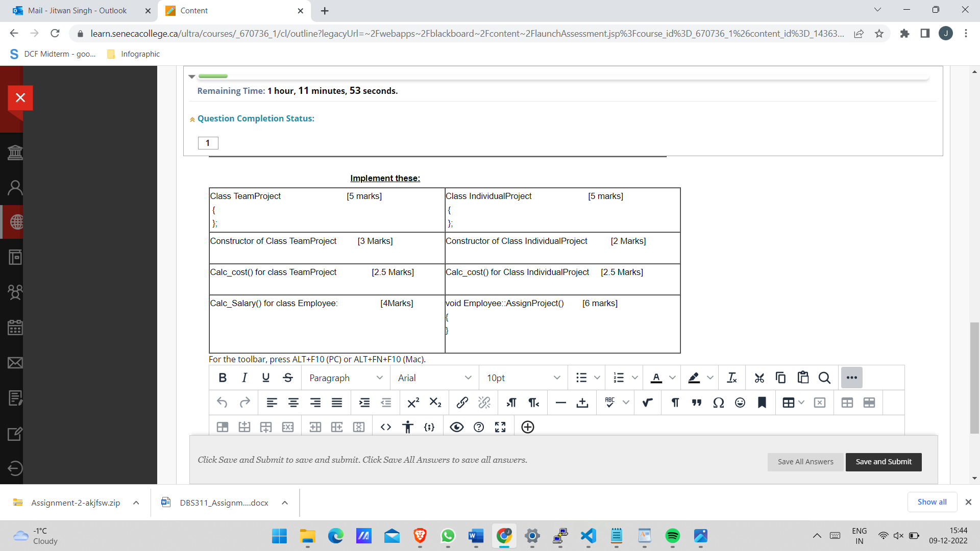Viewport: 980px width, 551px height.
Task: Click the Underline formatting icon
Action: pyautogui.click(x=265, y=378)
